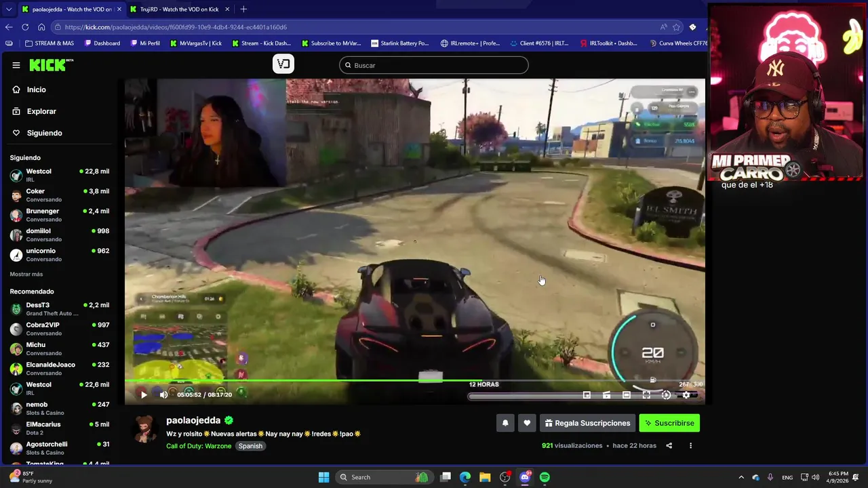Image resolution: width=868 pixels, height=488 pixels.
Task: Enter fullscreen video mode
Action: coord(646,395)
